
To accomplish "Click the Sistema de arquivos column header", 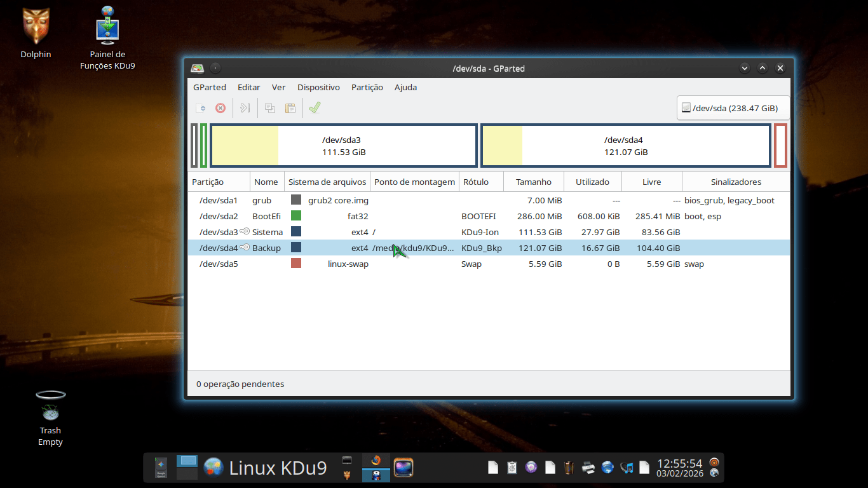I will pos(327,182).
